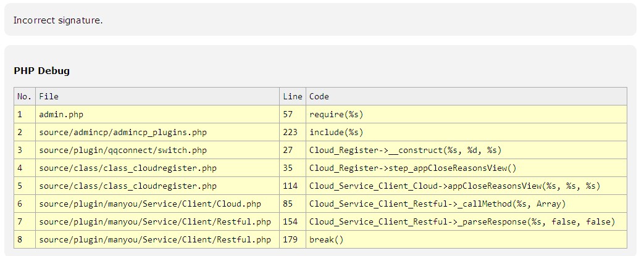The image size is (644, 256).
Task: Click the "Line" column header
Action: point(293,96)
